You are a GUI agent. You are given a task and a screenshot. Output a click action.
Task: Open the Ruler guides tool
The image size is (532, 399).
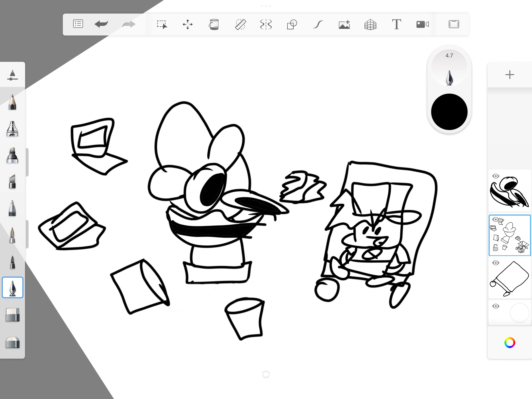240,24
